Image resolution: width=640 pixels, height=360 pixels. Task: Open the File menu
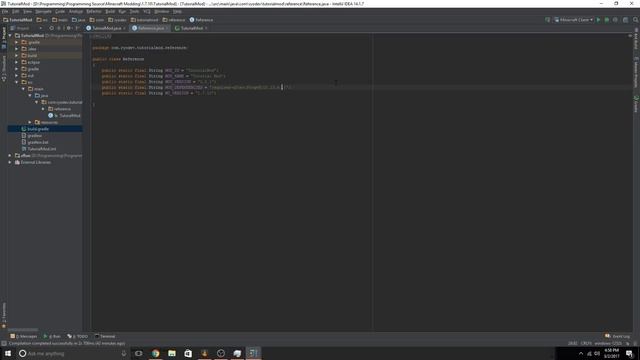pos(5,11)
